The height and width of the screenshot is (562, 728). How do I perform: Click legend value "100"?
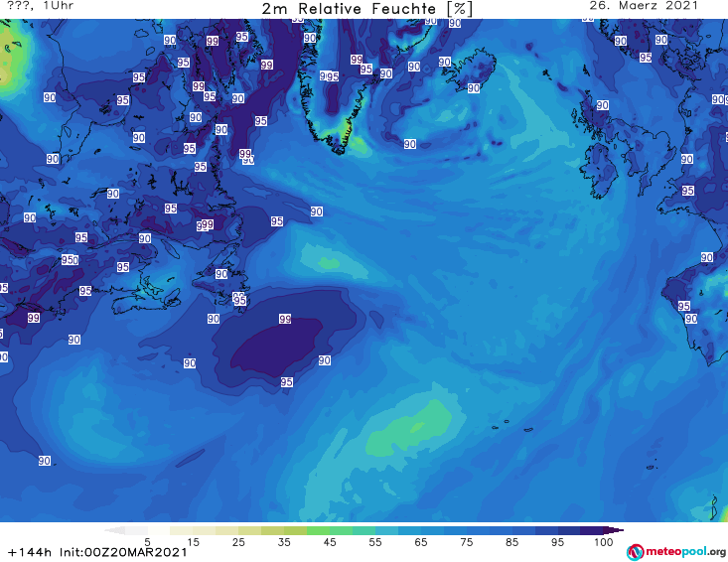604,541
